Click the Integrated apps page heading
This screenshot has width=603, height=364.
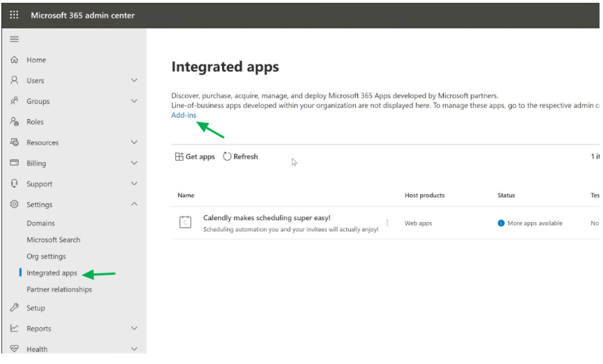[226, 67]
